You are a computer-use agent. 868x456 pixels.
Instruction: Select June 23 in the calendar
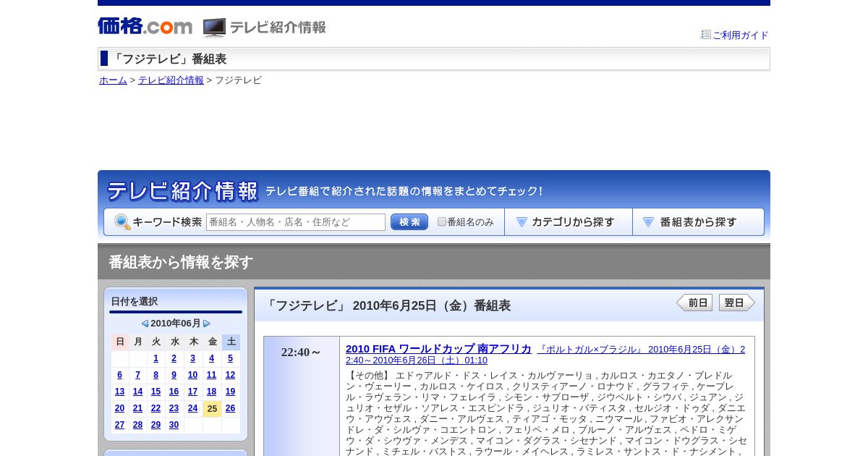(x=174, y=408)
